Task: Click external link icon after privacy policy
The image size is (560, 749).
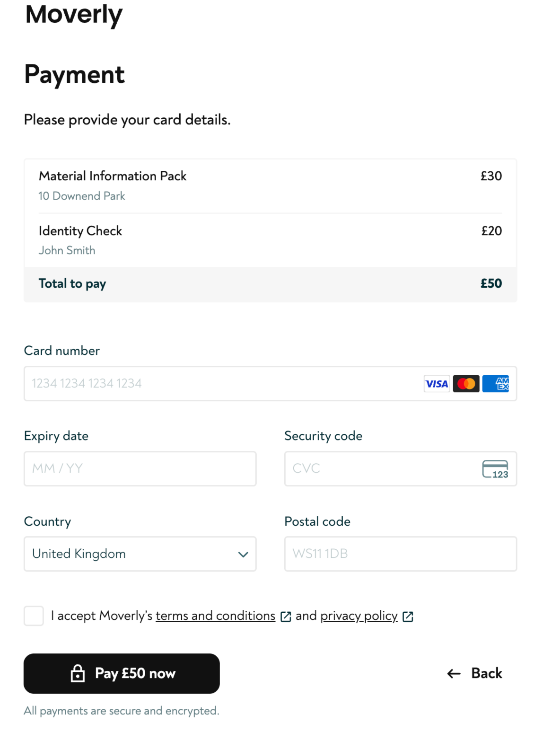Action: (408, 617)
